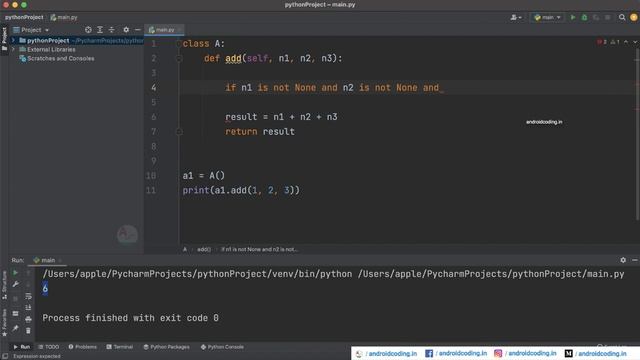Click pythonProject breadcrumb in navigation bar
This screenshot has width=640, height=360.
(x=24, y=18)
